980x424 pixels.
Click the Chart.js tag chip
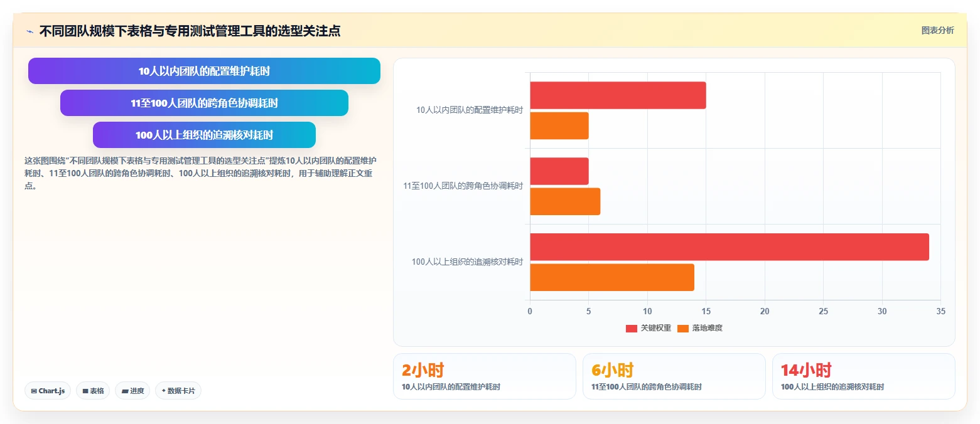(x=48, y=391)
